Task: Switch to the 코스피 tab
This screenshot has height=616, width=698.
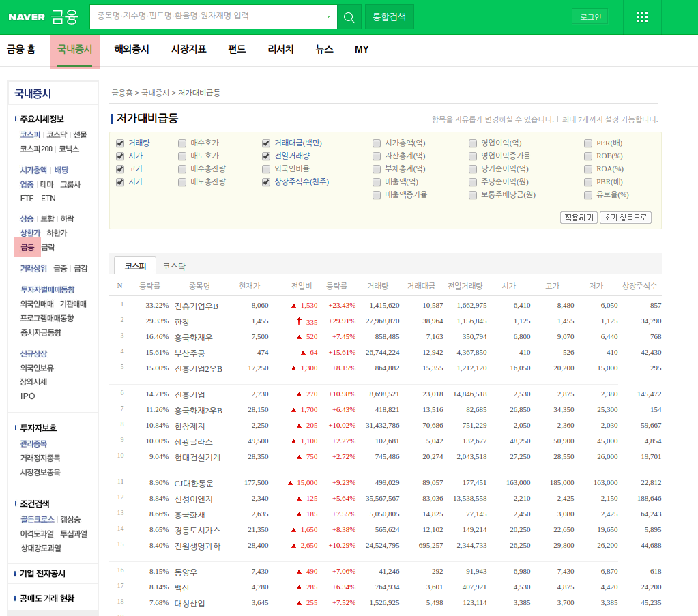Action: (x=135, y=266)
